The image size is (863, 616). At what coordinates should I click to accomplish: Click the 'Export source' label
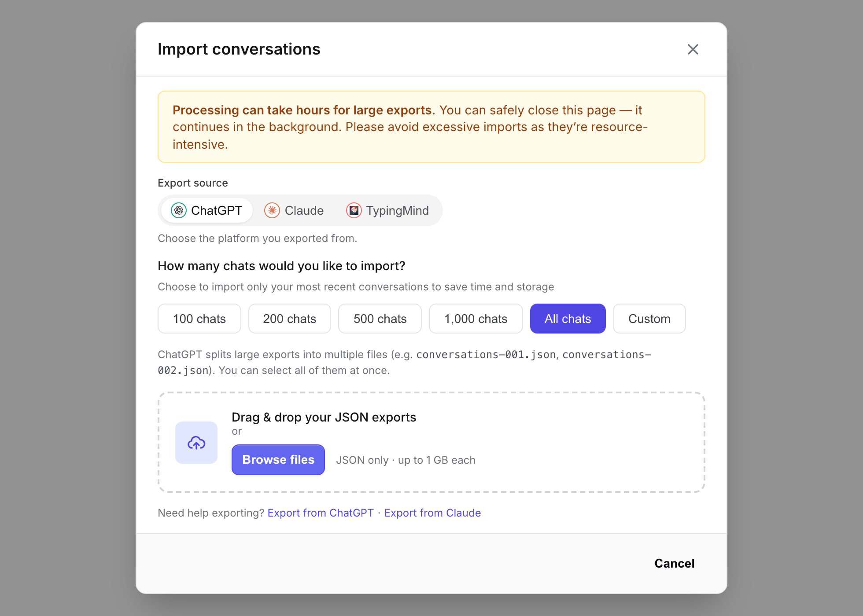[x=193, y=183]
